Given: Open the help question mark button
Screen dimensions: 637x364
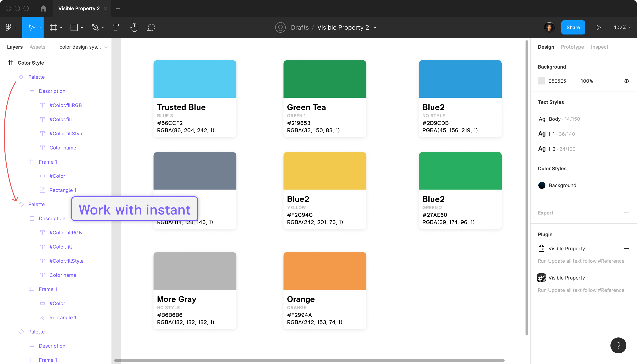Looking at the screenshot, I should click(618, 345).
